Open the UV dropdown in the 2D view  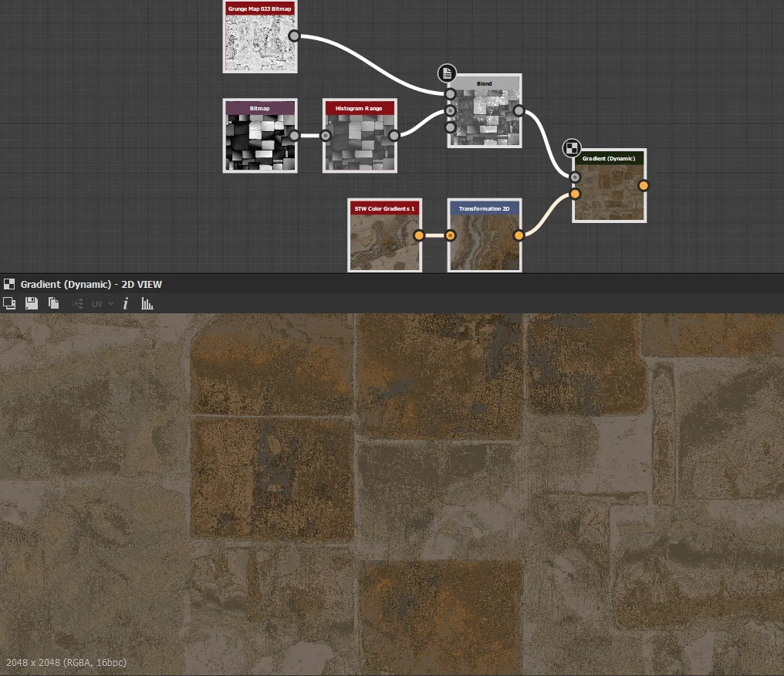(103, 303)
